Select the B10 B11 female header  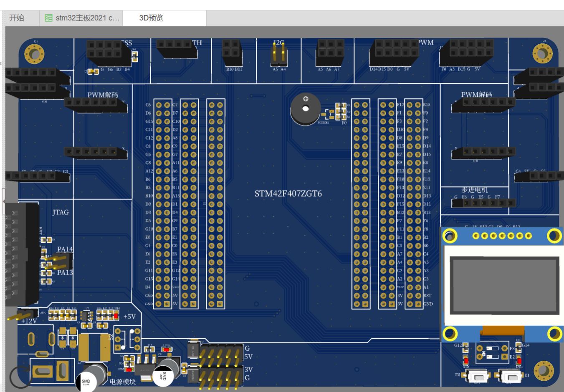pyautogui.click(x=232, y=53)
